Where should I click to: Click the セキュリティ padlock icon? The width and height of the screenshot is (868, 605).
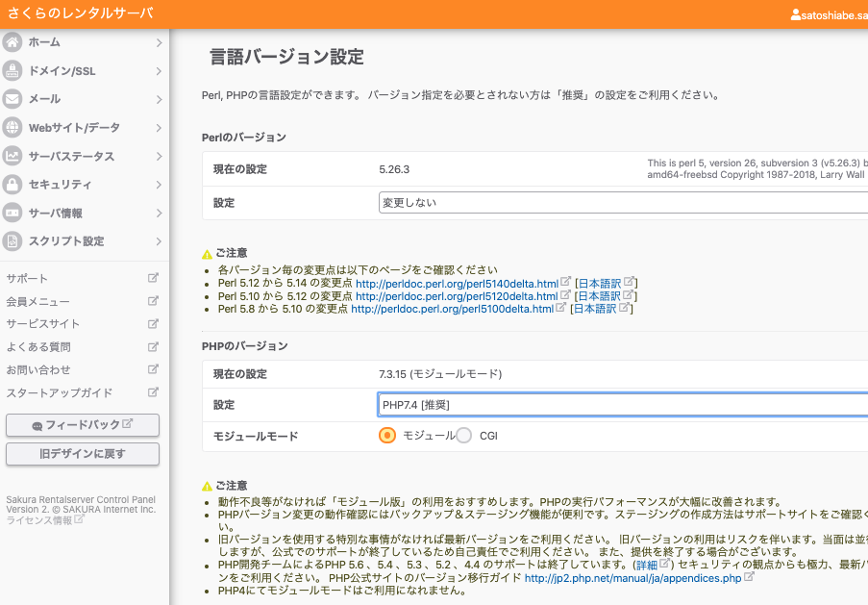click(x=12, y=184)
